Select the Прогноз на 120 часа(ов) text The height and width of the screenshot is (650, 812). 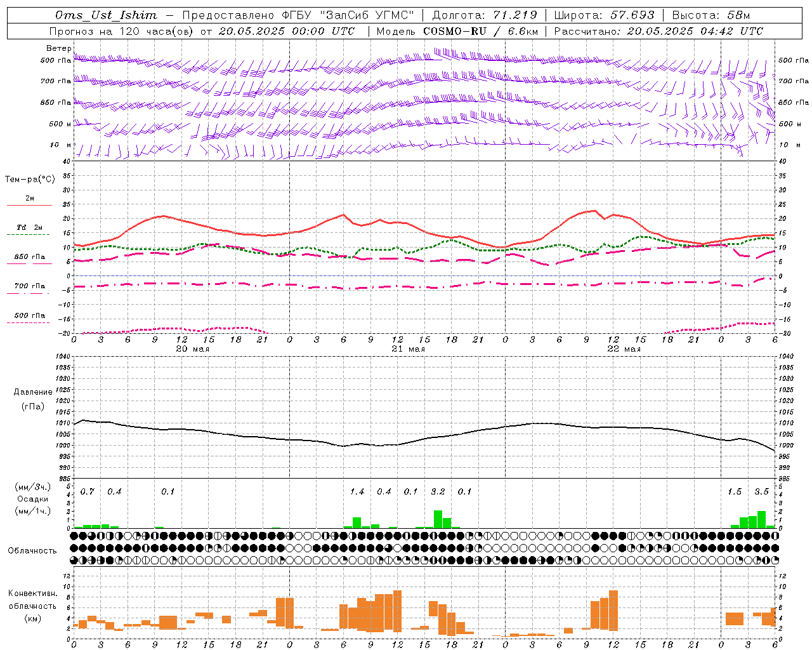tap(122, 31)
